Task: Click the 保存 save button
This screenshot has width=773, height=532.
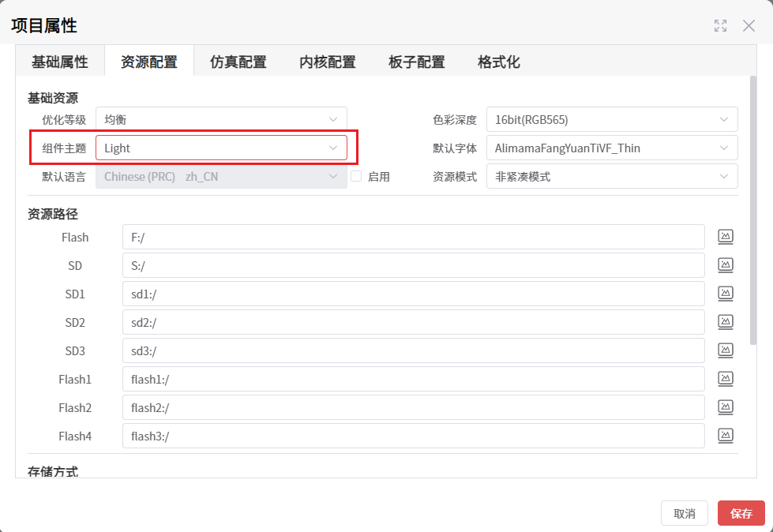Action: pos(741,513)
